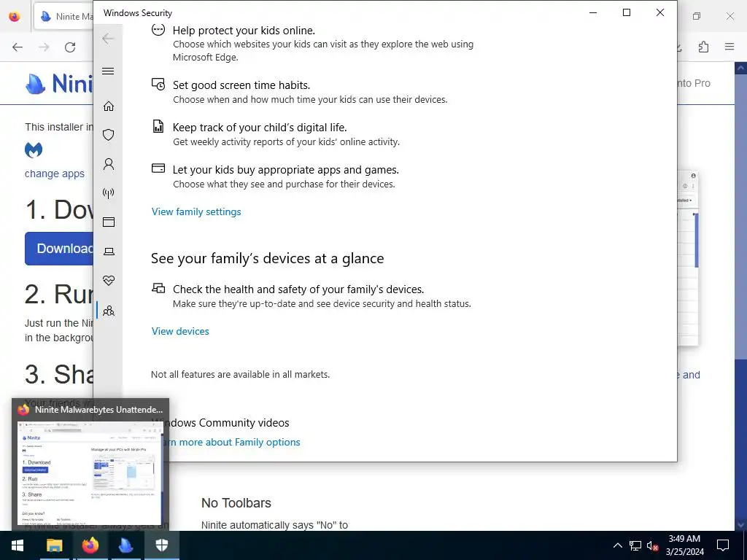This screenshot has height=560, width=747.
Task: Open Home in Windows Security sidebar
Action: coord(109,106)
